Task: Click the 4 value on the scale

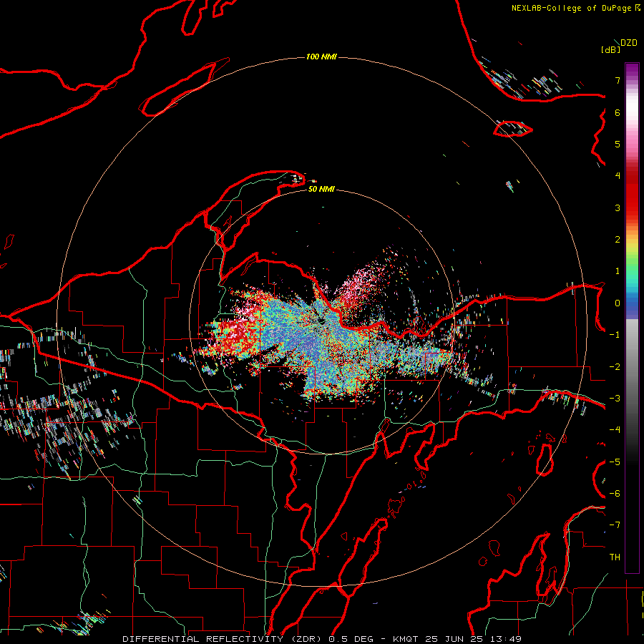Action: tap(618, 176)
